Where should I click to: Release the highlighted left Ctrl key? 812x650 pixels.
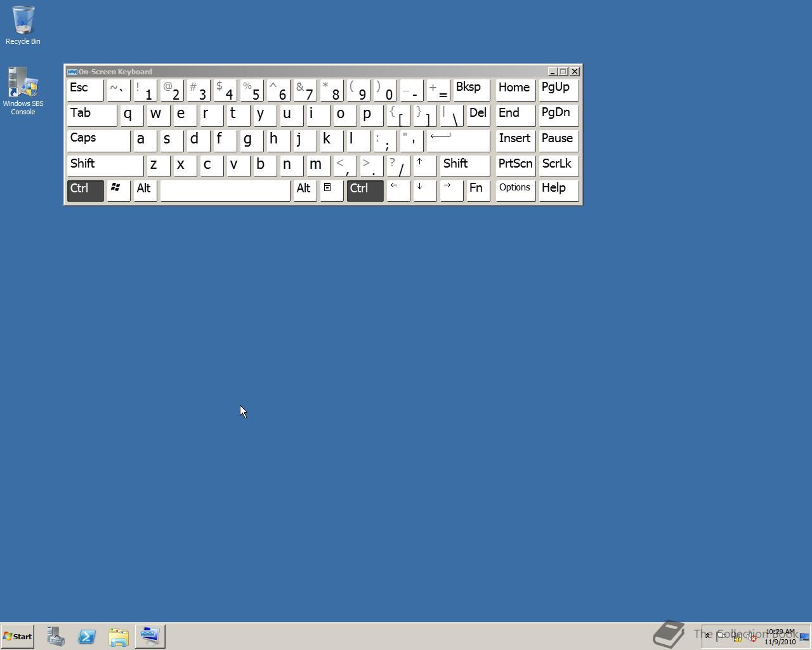pyautogui.click(x=86, y=190)
